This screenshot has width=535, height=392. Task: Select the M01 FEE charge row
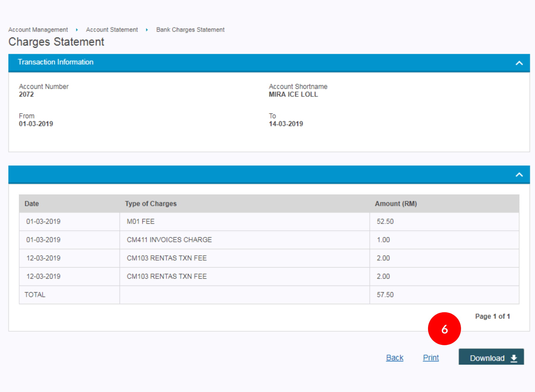pos(141,222)
